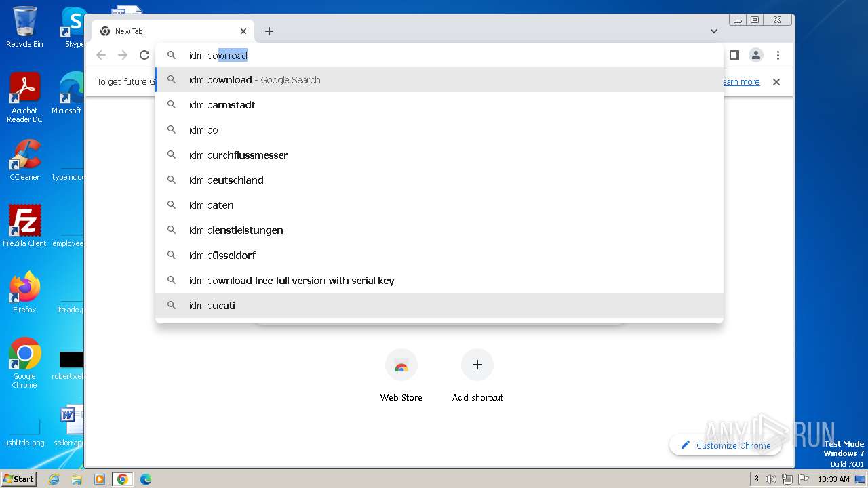868x488 pixels.
Task: Switch to the Chrome taskbar button
Action: 123,479
